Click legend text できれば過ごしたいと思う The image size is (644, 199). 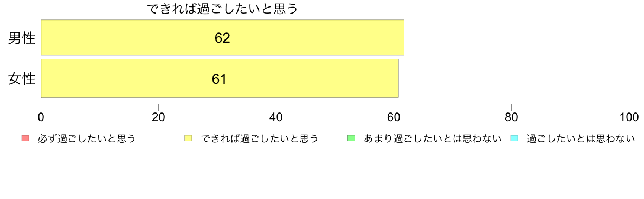pos(259,139)
